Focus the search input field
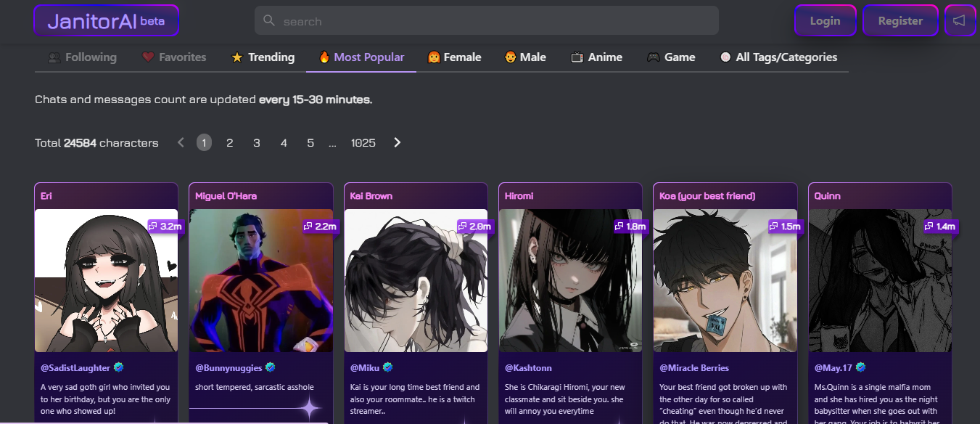The height and width of the screenshot is (424, 980). coord(486,21)
